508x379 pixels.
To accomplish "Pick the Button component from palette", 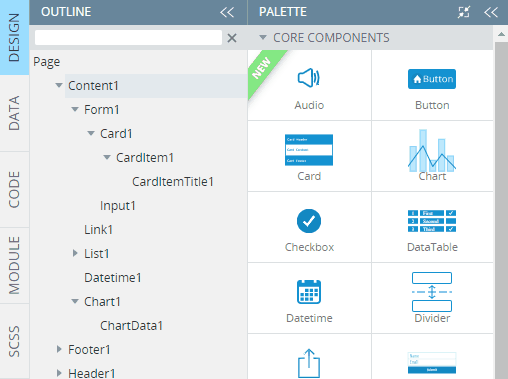I will 432,85.
